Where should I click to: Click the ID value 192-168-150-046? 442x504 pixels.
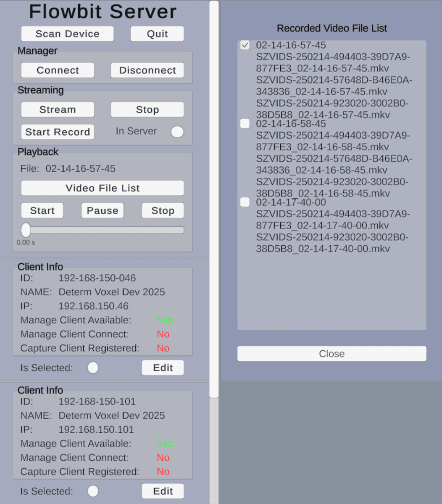point(97,278)
